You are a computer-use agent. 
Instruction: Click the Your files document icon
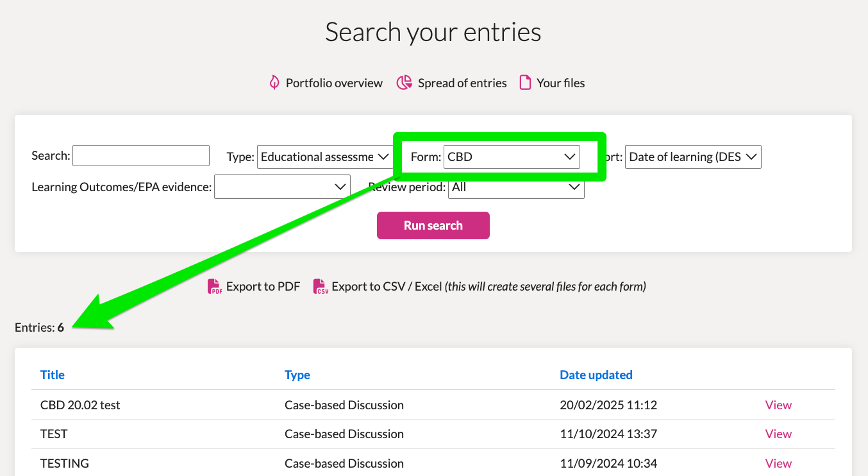(525, 83)
